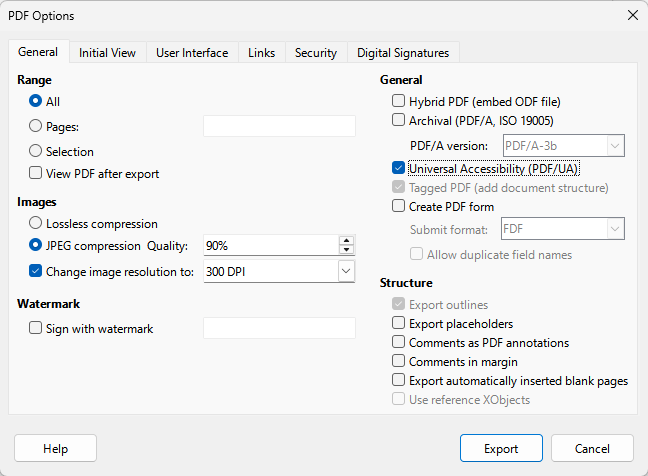The width and height of the screenshot is (648, 476).
Task: Open the Security tab
Action: pos(316,53)
